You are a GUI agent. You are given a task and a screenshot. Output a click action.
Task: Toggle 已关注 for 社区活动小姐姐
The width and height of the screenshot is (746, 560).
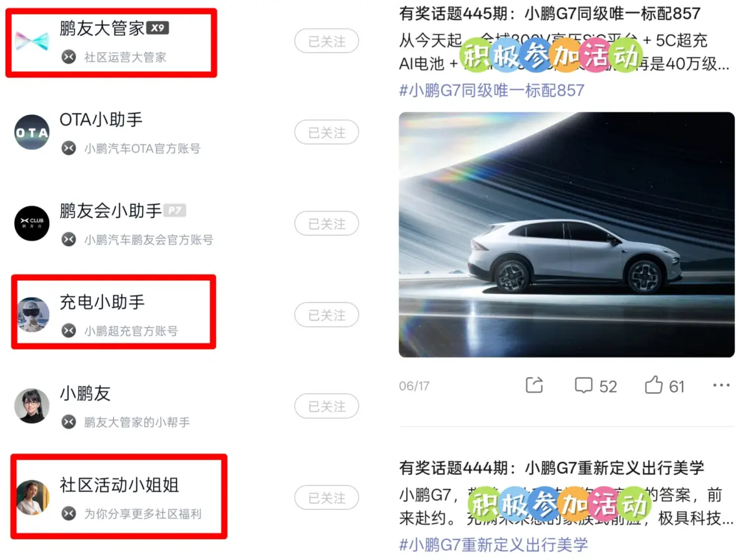(x=326, y=498)
